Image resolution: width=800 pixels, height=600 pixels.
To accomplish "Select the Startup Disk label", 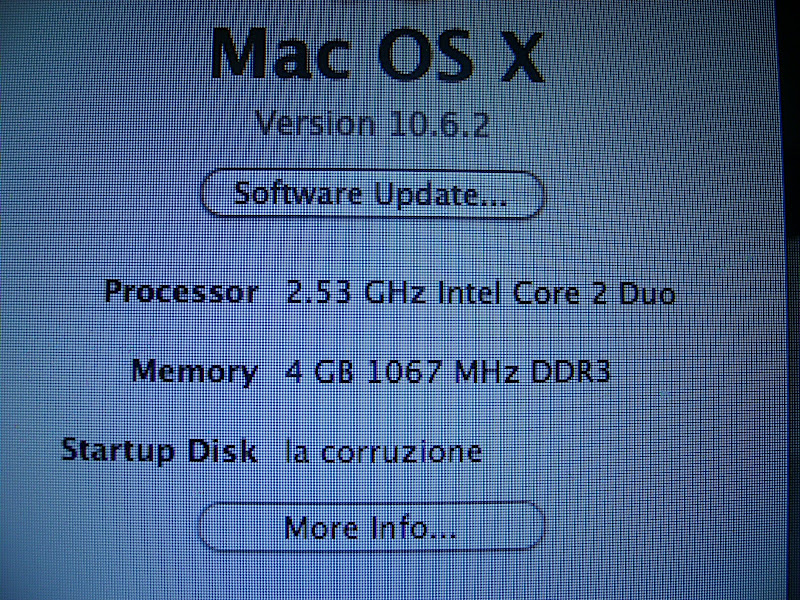I will tap(159, 450).
